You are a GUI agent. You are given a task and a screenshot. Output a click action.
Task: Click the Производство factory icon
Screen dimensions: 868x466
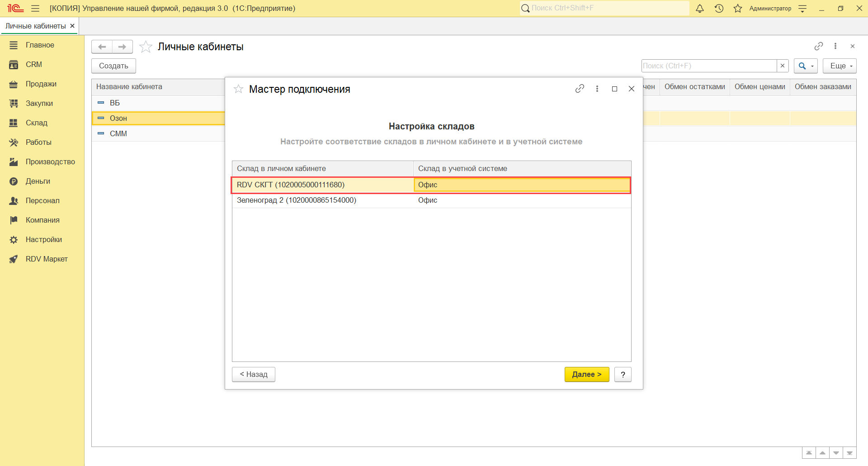(x=14, y=162)
